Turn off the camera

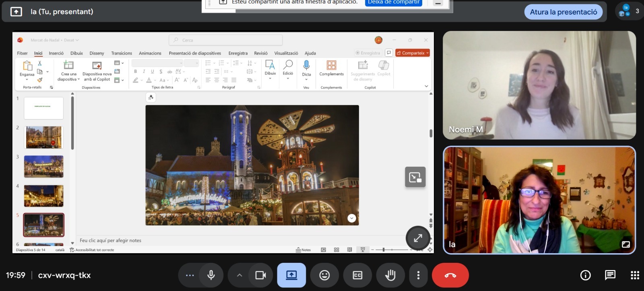261,275
